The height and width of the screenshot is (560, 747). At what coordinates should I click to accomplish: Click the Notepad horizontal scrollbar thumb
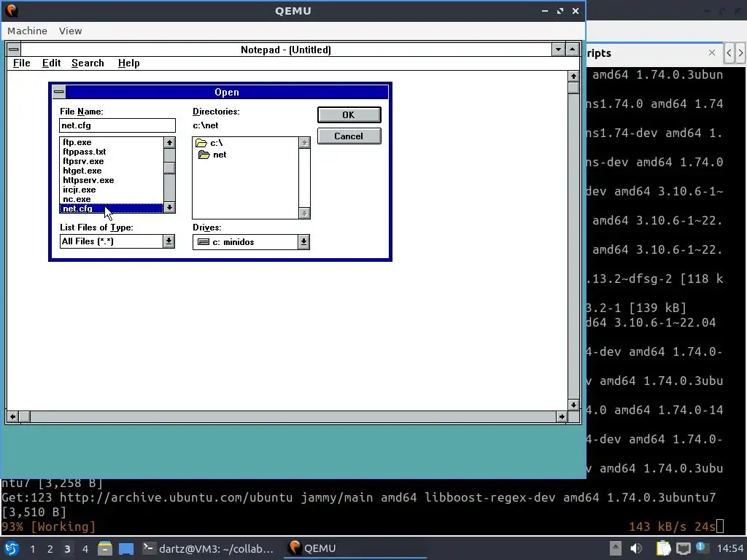24,416
